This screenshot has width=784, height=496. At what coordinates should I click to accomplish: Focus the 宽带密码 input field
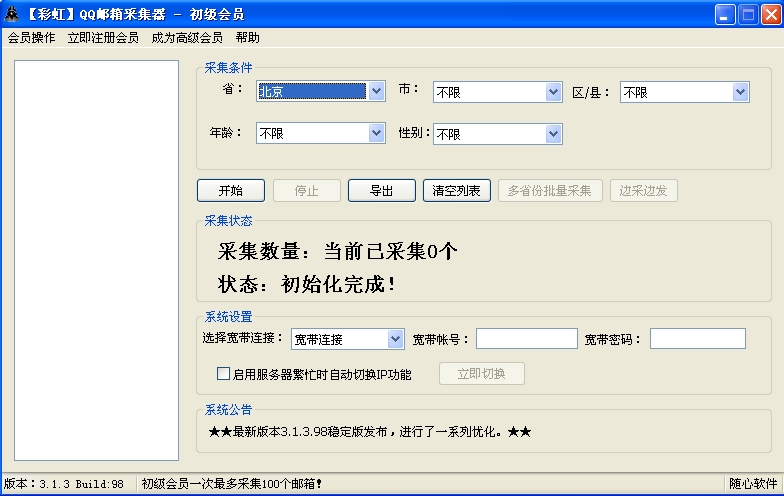pos(698,338)
